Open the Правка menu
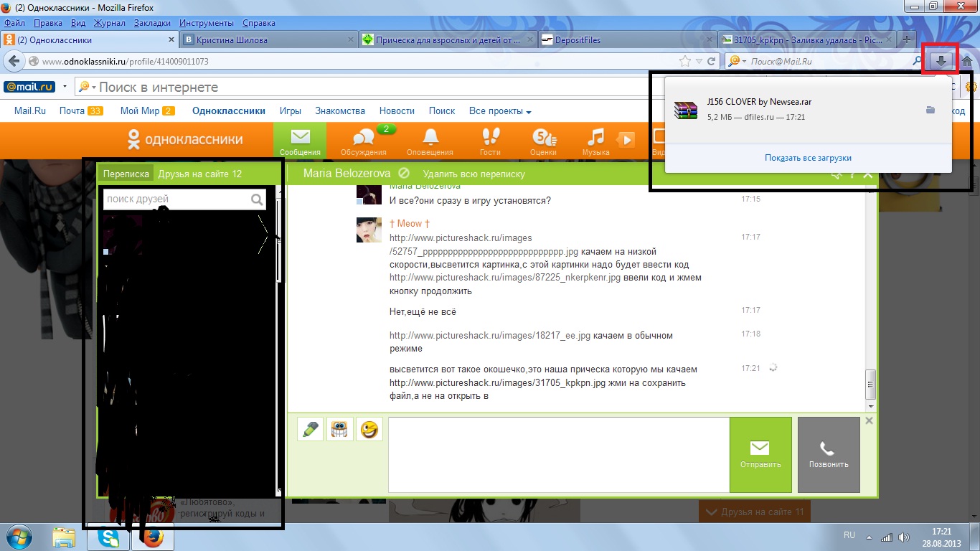Screen dimensions: 980x551 click(48, 23)
